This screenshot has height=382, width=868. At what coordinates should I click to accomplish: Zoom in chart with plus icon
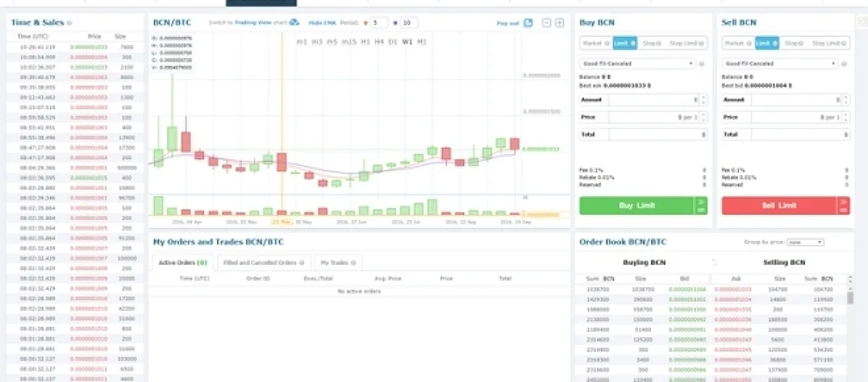point(559,23)
